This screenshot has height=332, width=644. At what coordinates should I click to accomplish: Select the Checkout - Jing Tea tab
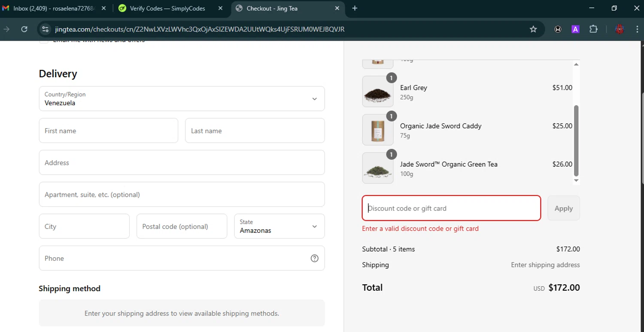[288, 9]
